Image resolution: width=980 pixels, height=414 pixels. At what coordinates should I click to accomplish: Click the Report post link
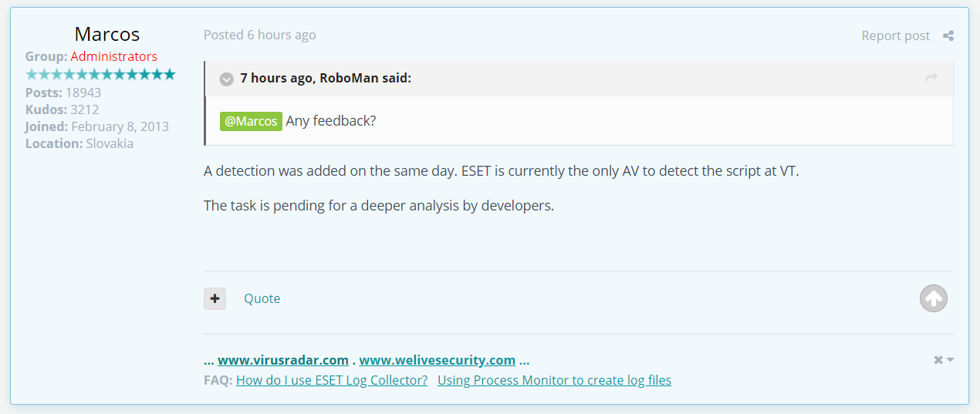(x=895, y=35)
